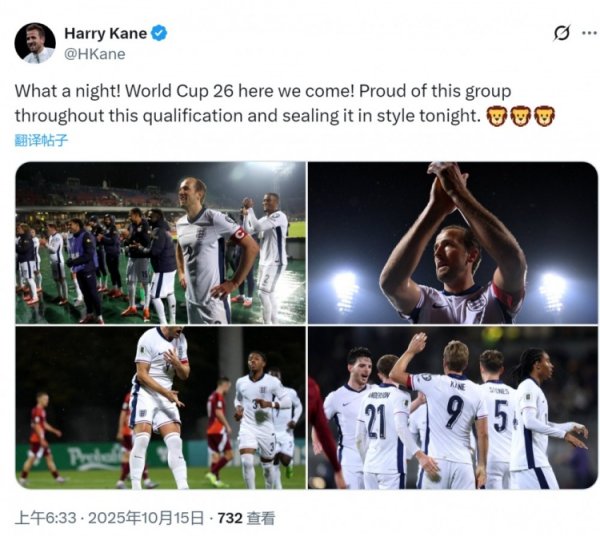Open the bottom-right Kane number 9 photo
This screenshot has height=536, width=600.
(x=453, y=407)
